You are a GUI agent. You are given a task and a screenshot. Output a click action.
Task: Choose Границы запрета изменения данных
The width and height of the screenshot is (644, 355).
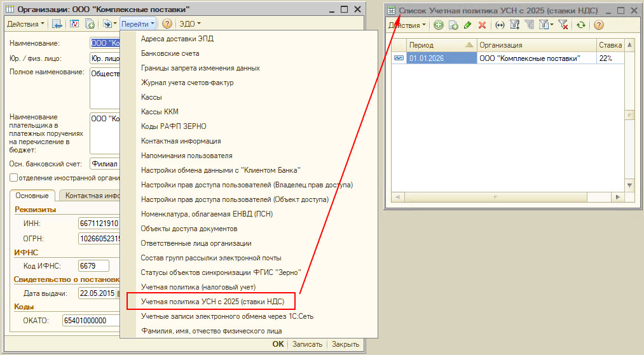click(x=200, y=68)
